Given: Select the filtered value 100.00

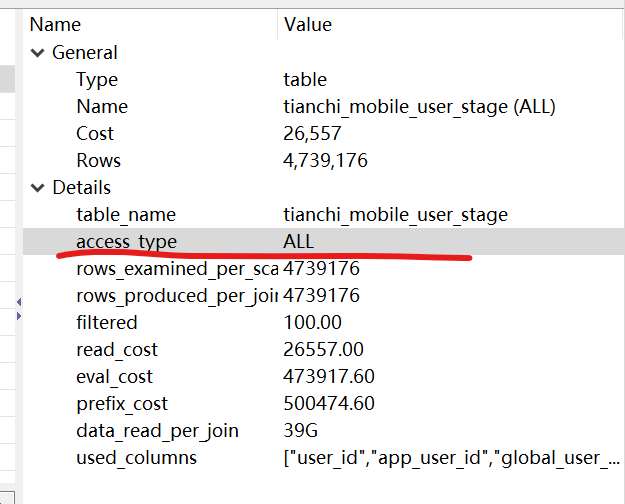Looking at the screenshot, I should point(312,323).
